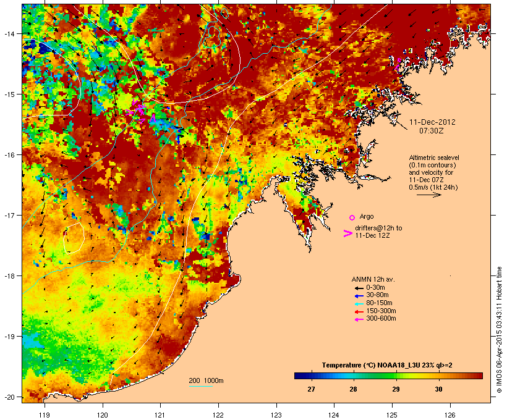Click the 'Altimetric sealevel' caption text

[x=434, y=157]
